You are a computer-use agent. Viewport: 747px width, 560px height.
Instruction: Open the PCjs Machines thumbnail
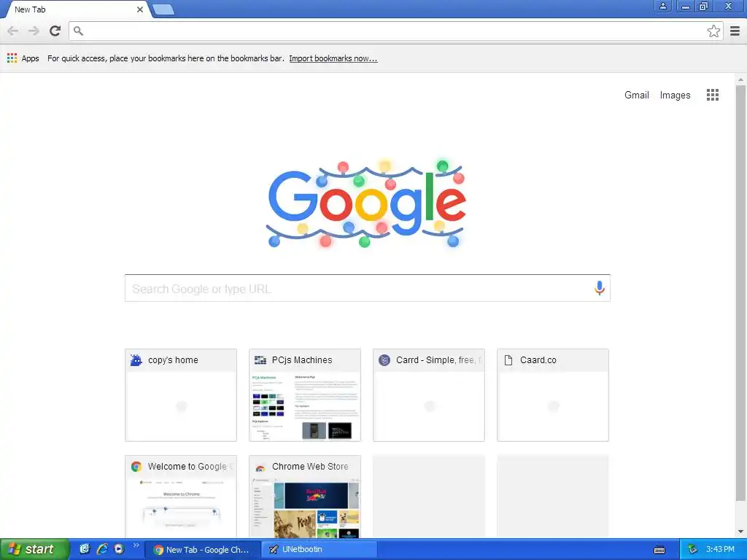(x=304, y=394)
